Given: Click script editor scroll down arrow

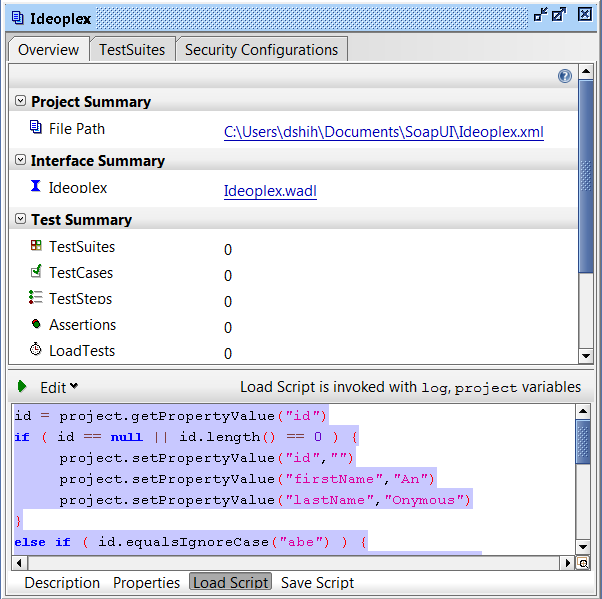Looking at the screenshot, I should 583,547.
